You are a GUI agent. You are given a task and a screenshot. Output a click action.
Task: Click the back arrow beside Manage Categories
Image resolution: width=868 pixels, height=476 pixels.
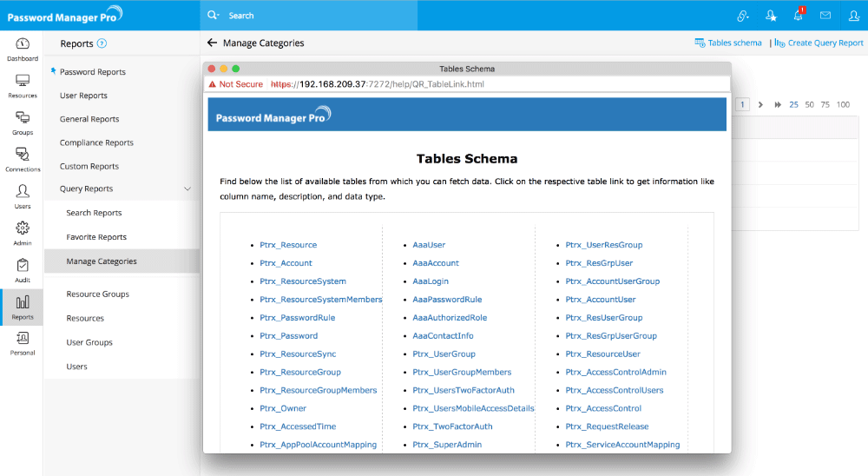click(x=212, y=43)
